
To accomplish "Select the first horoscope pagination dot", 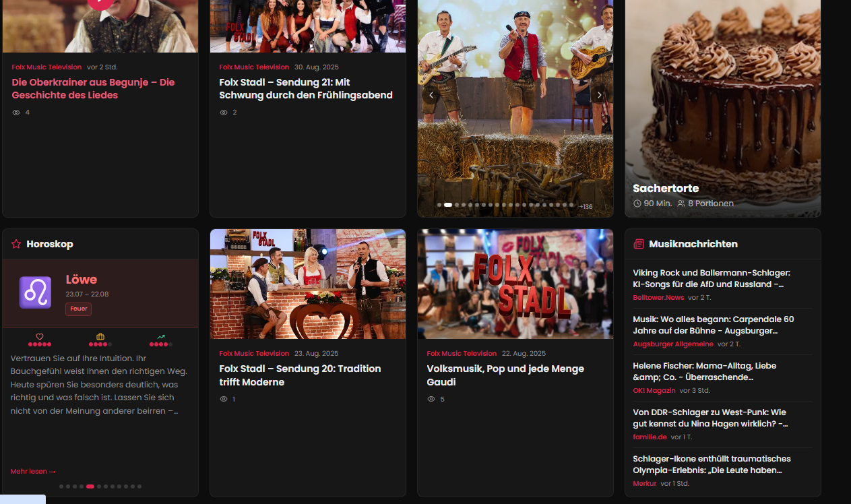I will (x=61, y=486).
